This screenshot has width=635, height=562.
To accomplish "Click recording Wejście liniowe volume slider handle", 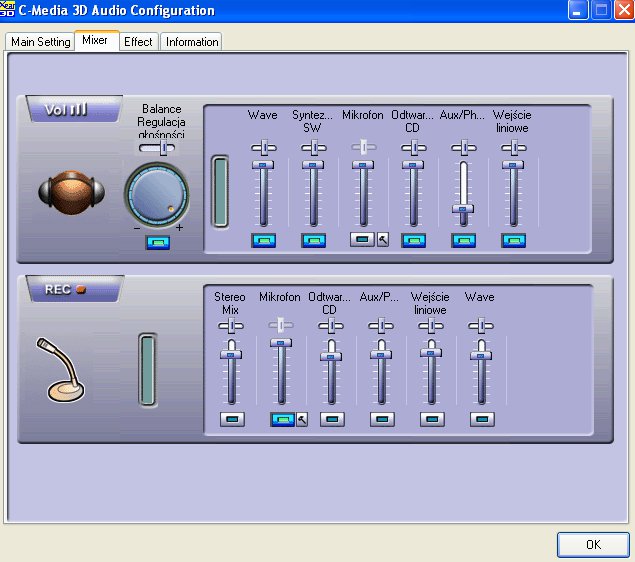I will tap(431, 353).
